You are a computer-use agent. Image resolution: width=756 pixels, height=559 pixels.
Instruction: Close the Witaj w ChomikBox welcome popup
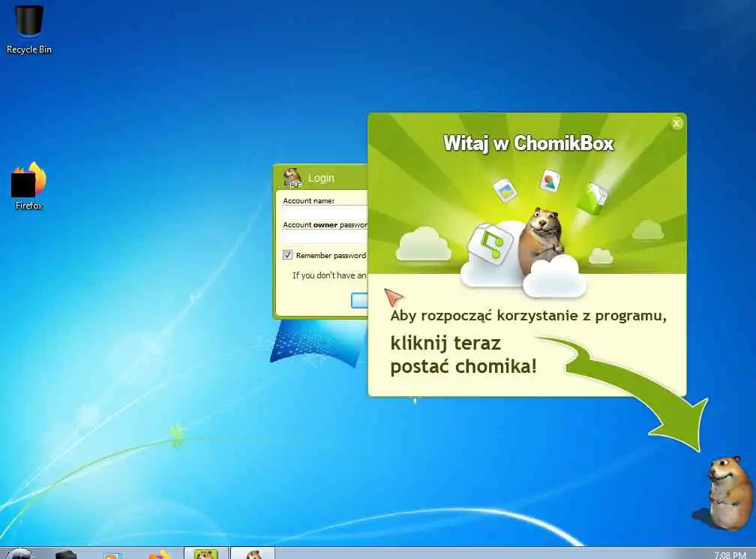(x=676, y=124)
